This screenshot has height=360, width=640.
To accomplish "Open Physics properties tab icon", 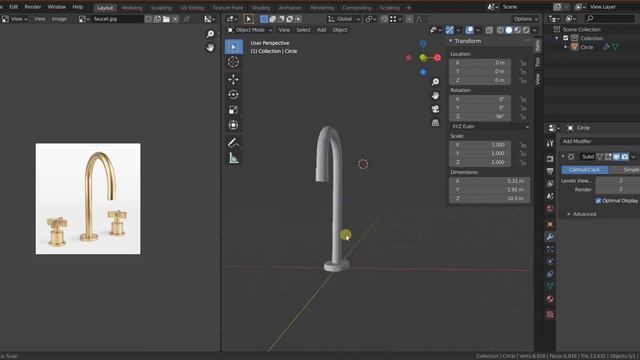I will 550,262.
